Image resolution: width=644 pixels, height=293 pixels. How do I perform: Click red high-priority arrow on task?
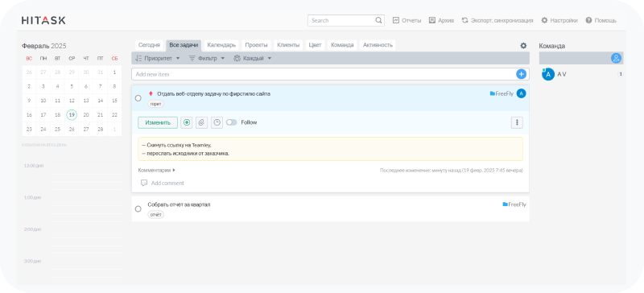tap(151, 93)
